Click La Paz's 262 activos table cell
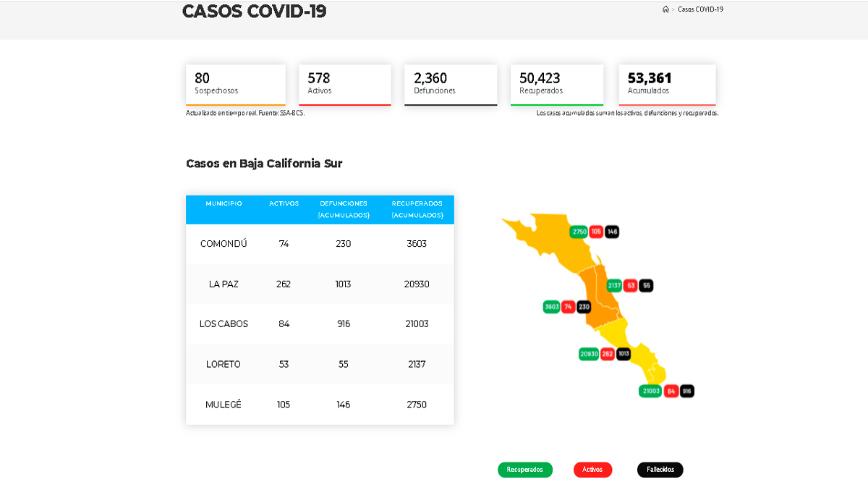 [x=284, y=284]
